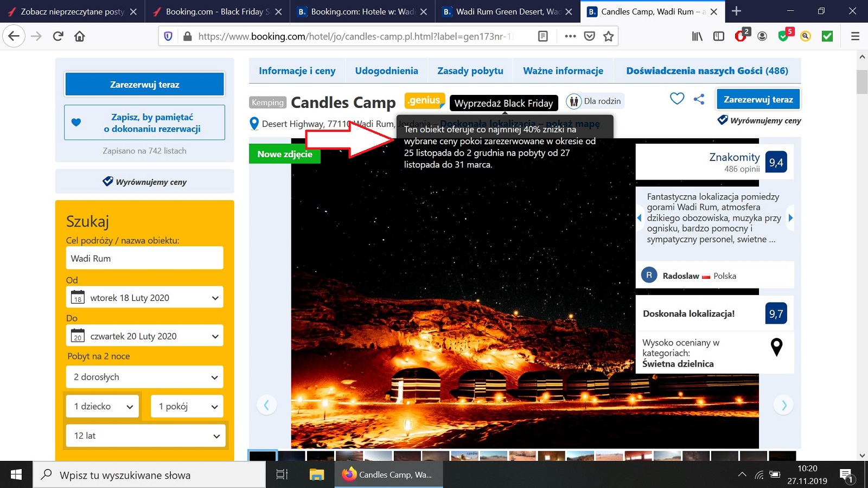Switch to Informacje i ceny tab
Screen dimensions: 868x488
(297, 70)
